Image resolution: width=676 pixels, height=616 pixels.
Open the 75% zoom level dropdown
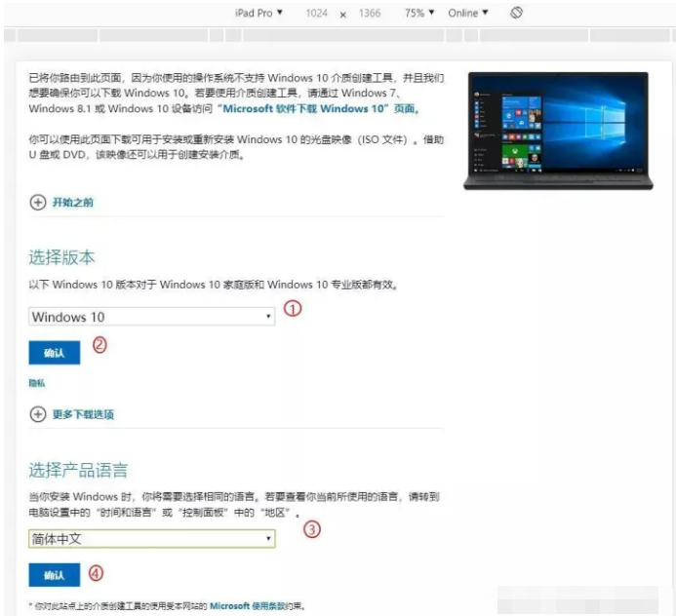click(419, 13)
